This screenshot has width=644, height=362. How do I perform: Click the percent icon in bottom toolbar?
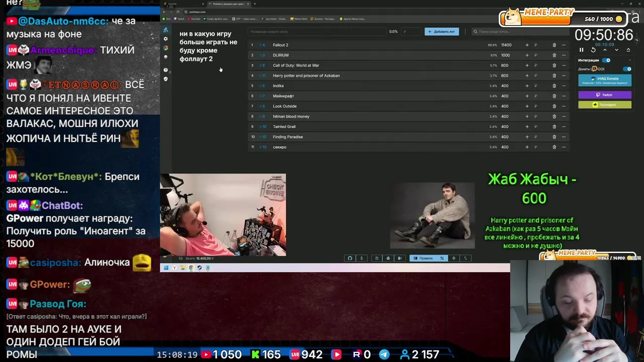click(x=442, y=258)
